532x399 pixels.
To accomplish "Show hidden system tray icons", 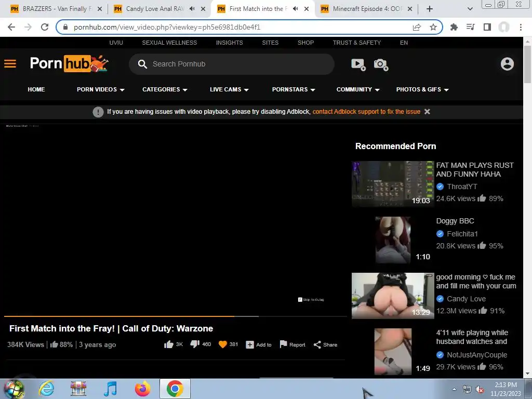I will point(454,390).
